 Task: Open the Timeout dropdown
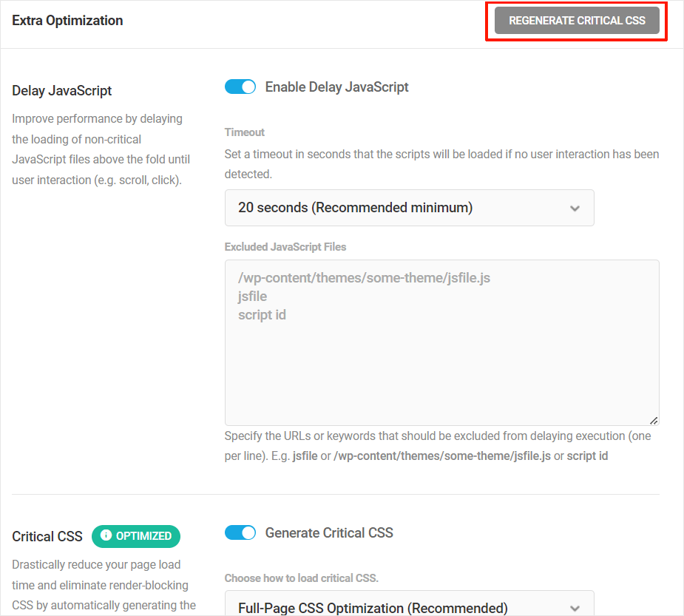coord(409,208)
